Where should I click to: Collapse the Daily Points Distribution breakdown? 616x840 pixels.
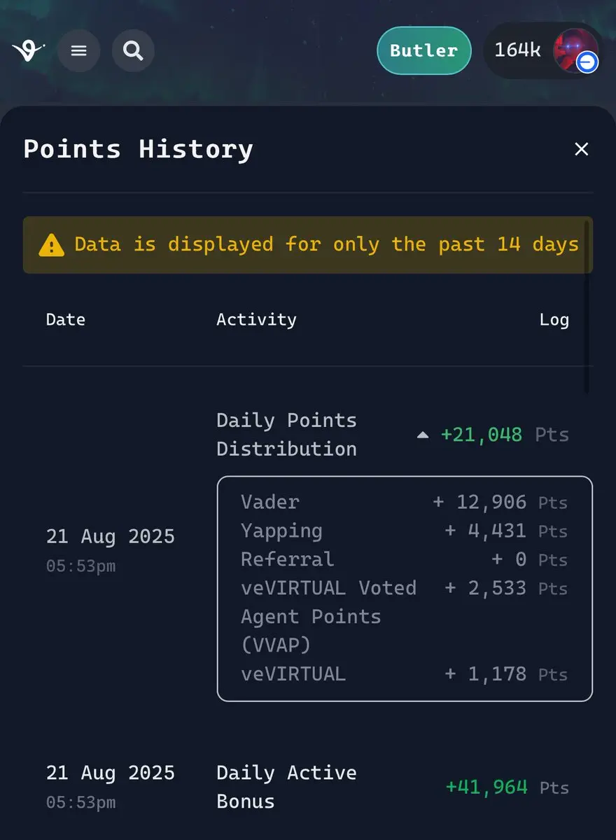tap(422, 435)
